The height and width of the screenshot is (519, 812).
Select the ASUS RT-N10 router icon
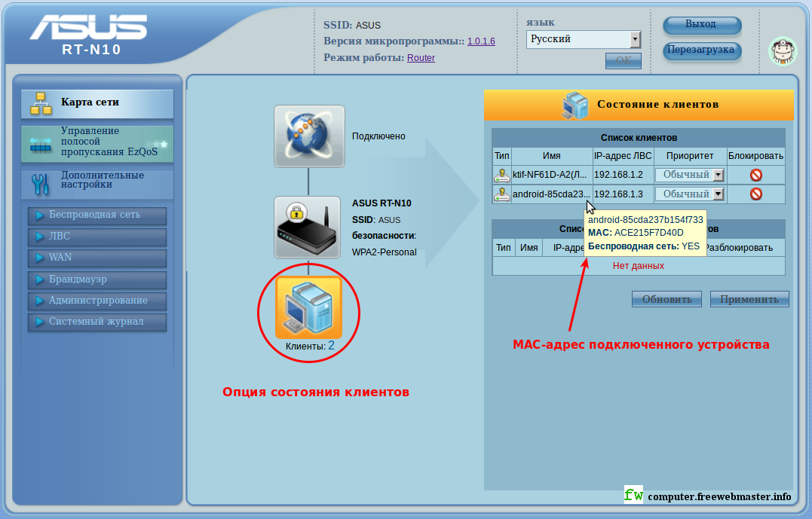[307, 227]
